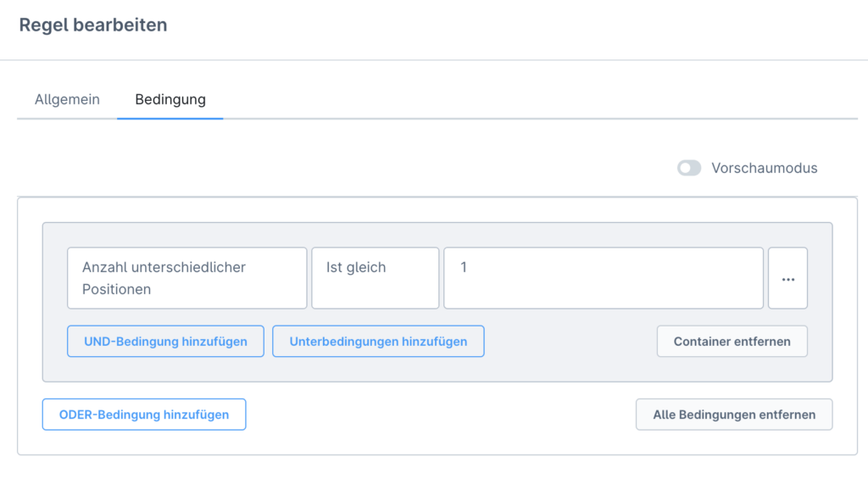Open the three-dots condition context menu
Screen dimensions: 868x485
coord(787,278)
